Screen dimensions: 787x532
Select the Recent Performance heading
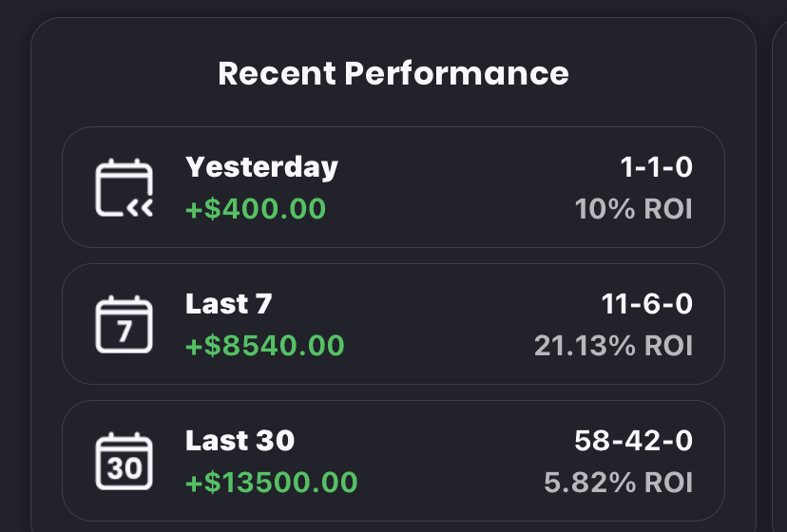tap(393, 73)
